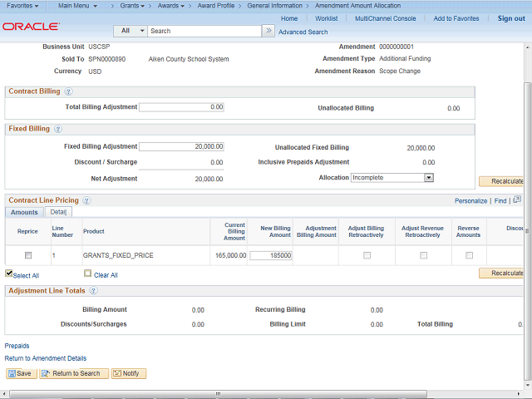Expand the search scope All dropdown

point(130,31)
